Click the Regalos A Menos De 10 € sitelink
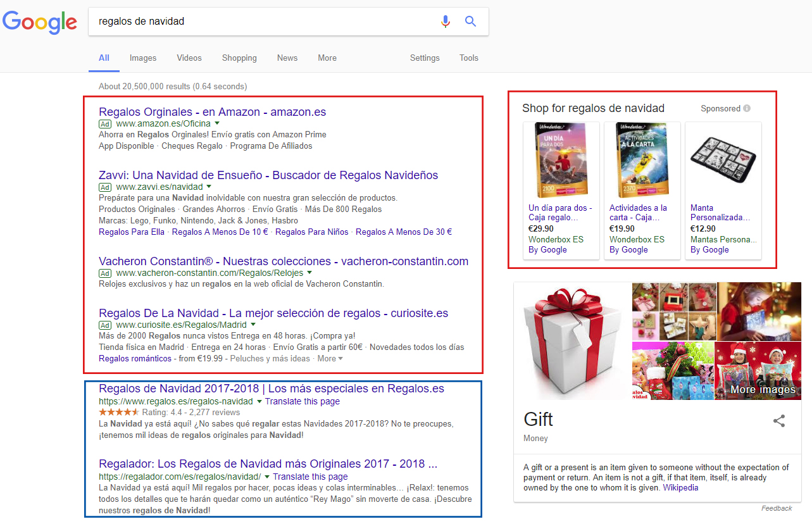The height and width of the screenshot is (524, 812). [220, 232]
